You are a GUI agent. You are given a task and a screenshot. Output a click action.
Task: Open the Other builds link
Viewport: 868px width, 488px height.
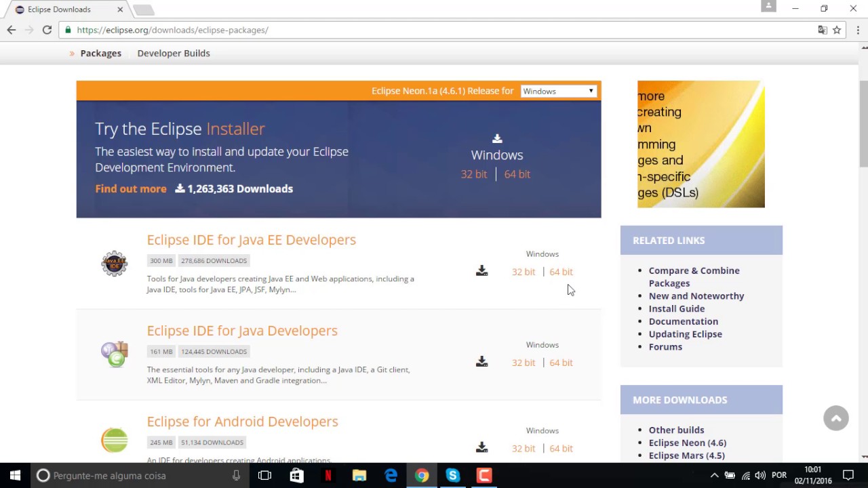676,430
